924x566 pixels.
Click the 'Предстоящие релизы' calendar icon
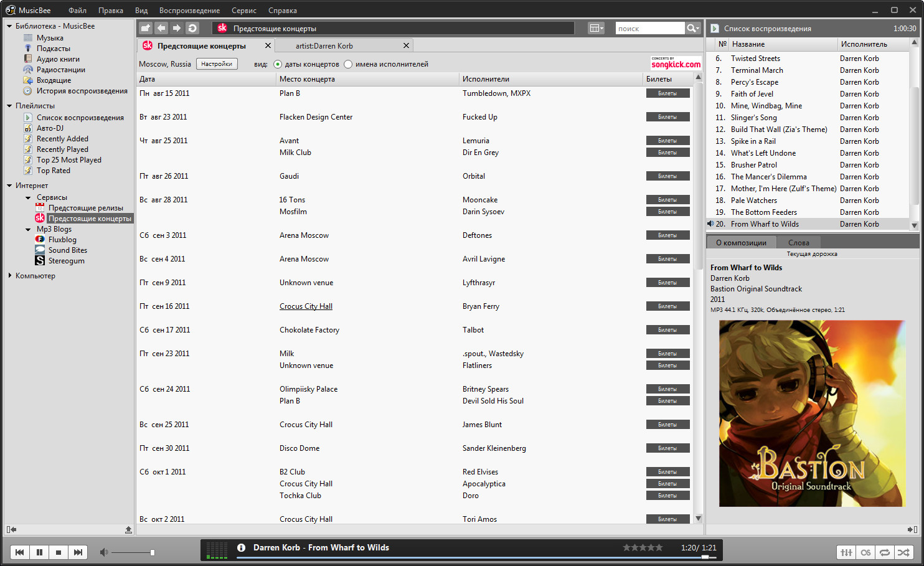tap(40, 207)
